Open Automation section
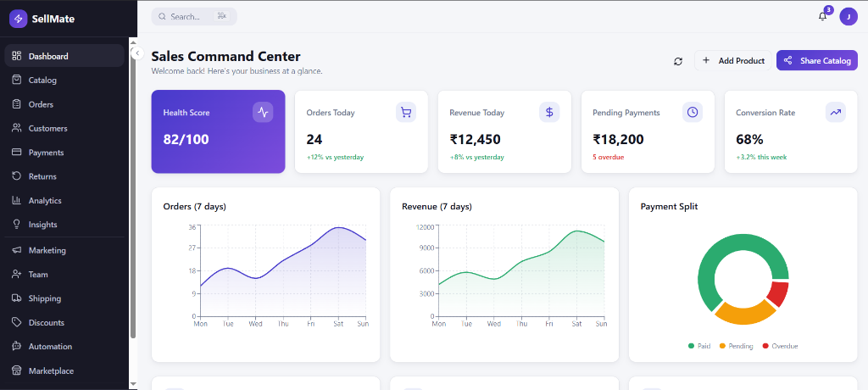The height and width of the screenshot is (390, 868). [64, 346]
